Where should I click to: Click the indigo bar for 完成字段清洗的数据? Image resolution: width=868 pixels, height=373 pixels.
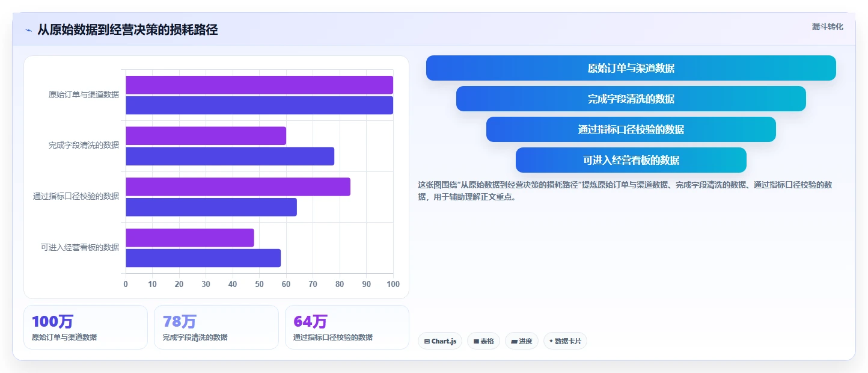[230, 156]
